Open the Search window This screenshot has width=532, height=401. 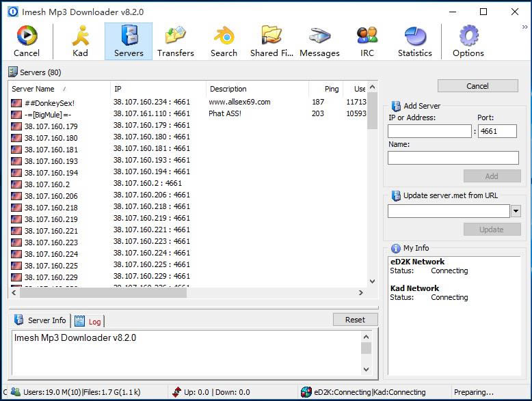pos(224,42)
